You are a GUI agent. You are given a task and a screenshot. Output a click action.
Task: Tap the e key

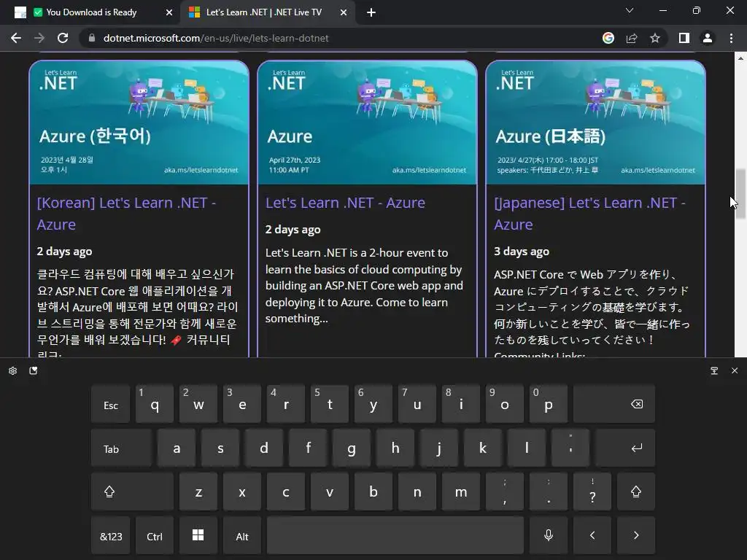pyautogui.click(x=242, y=404)
